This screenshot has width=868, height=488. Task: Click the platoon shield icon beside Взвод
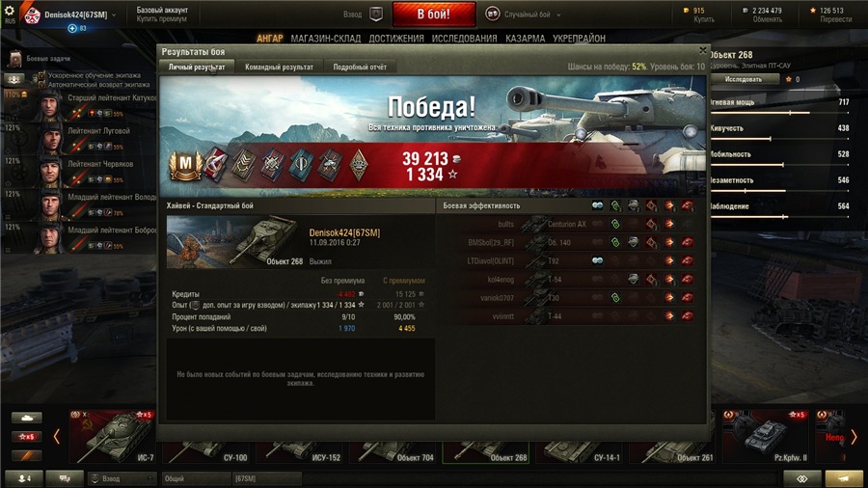[x=376, y=14]
